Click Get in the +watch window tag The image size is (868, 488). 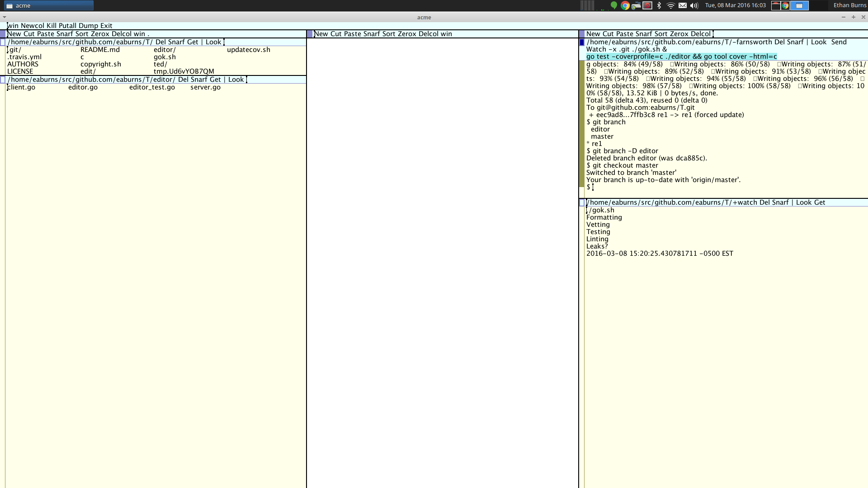pyautogui.click(x=820, y=202)
